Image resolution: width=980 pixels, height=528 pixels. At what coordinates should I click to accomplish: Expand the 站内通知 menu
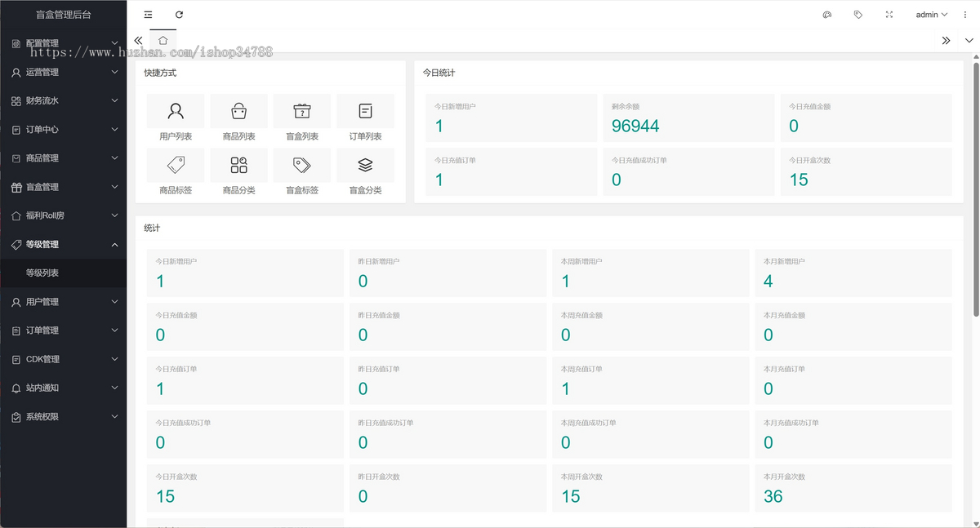64,388
